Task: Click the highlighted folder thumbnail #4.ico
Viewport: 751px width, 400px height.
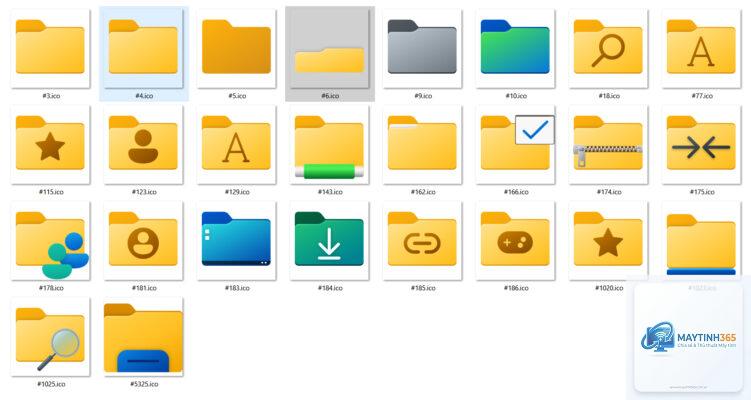Action: point(143,48)
